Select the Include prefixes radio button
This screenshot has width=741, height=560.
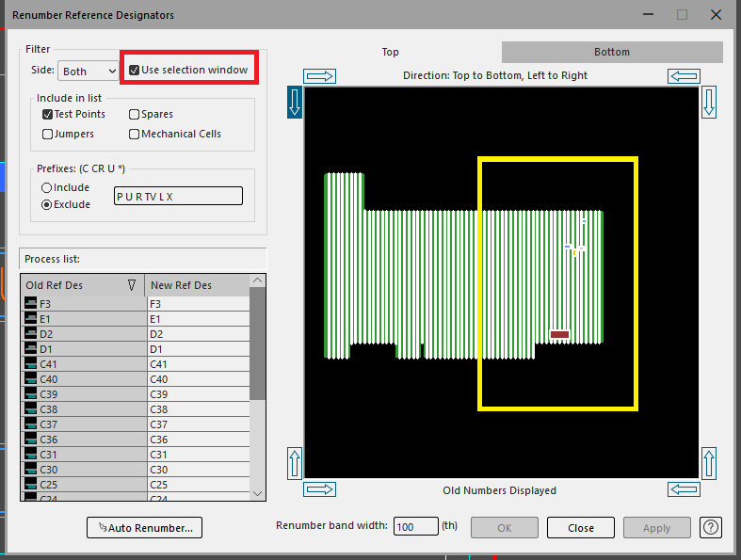point(46,187)
